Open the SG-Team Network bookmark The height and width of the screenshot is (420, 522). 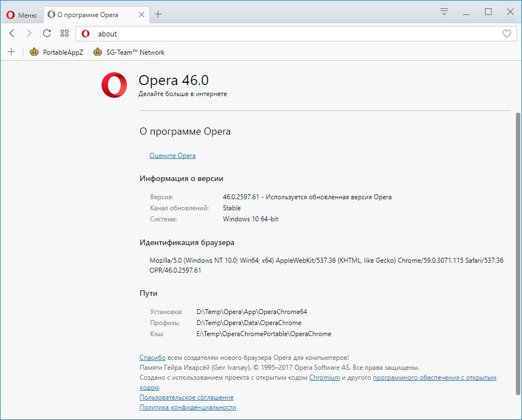pos(129,52)
